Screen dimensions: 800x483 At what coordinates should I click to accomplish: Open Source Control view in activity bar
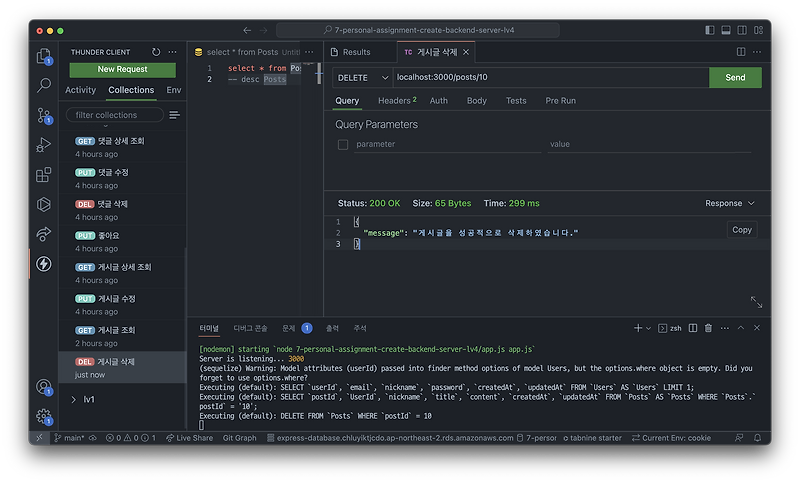(44, 115)
